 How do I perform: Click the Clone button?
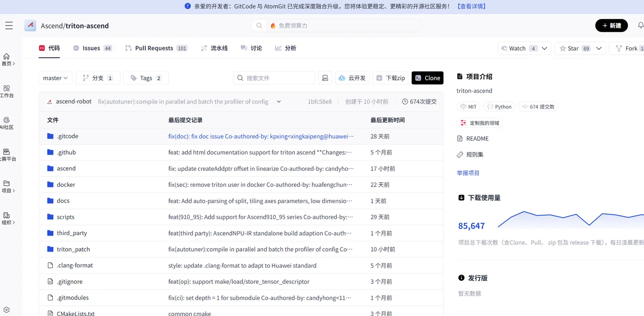[x=427, y=78]
